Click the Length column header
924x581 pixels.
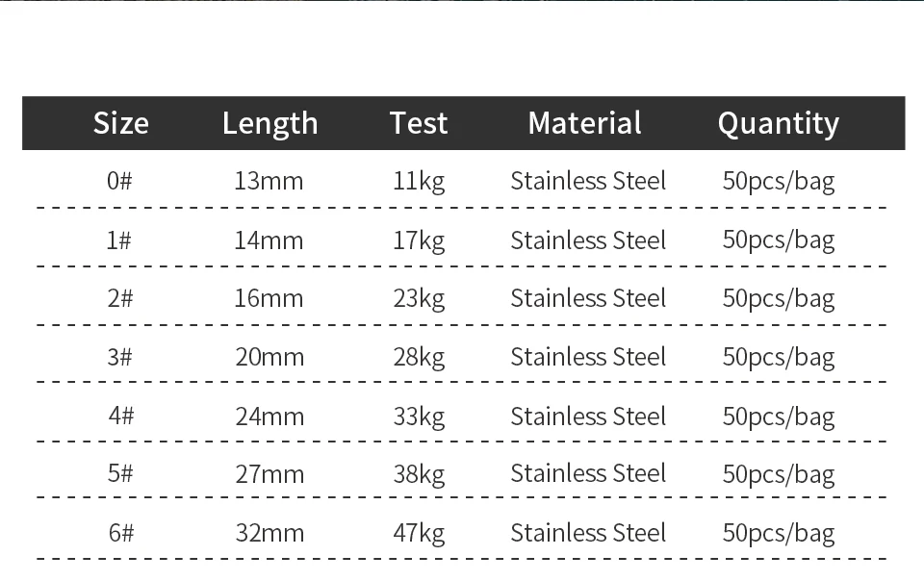pyautogui.click(x=269, y=123)
